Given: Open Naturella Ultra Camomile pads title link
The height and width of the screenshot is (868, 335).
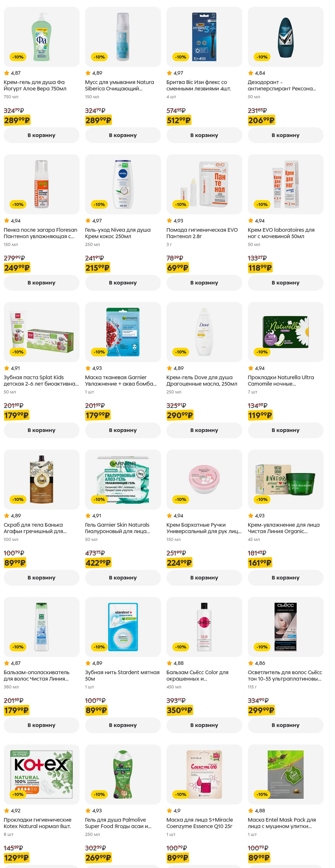Looking at the screenshot, I should click(281, 380).
